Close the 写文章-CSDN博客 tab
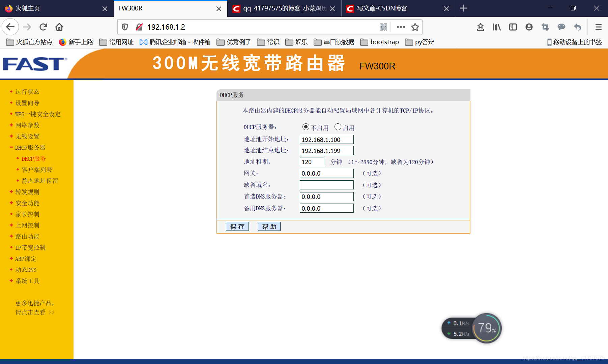This screenshot has width=608, height=364. pos(446,9)
